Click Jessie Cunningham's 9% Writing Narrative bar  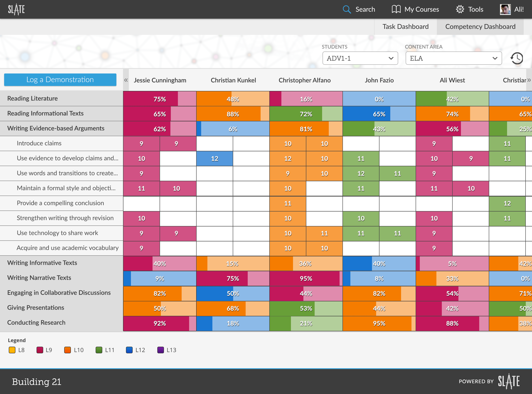160,278
